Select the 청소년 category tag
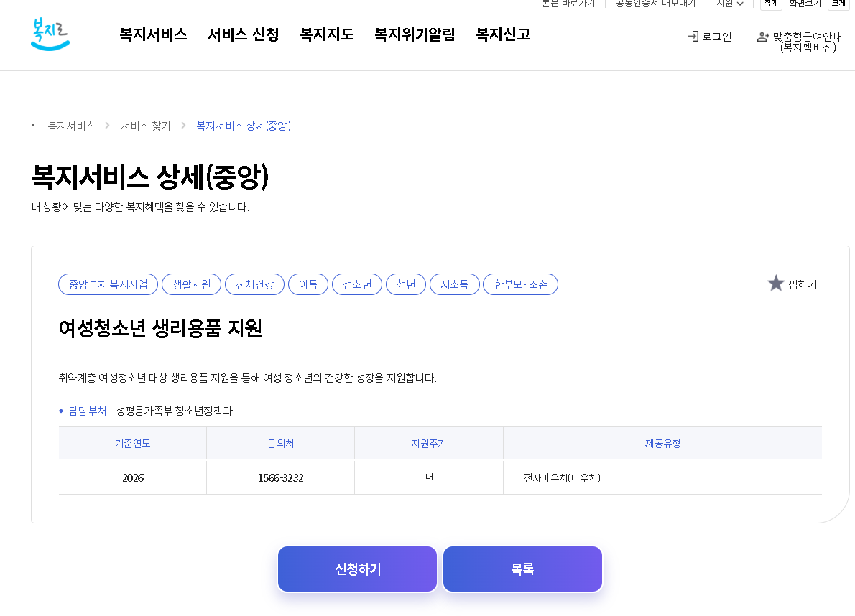The height and width of the screenshot is (616, 855). pyautogui.click(x=357, y=284)
